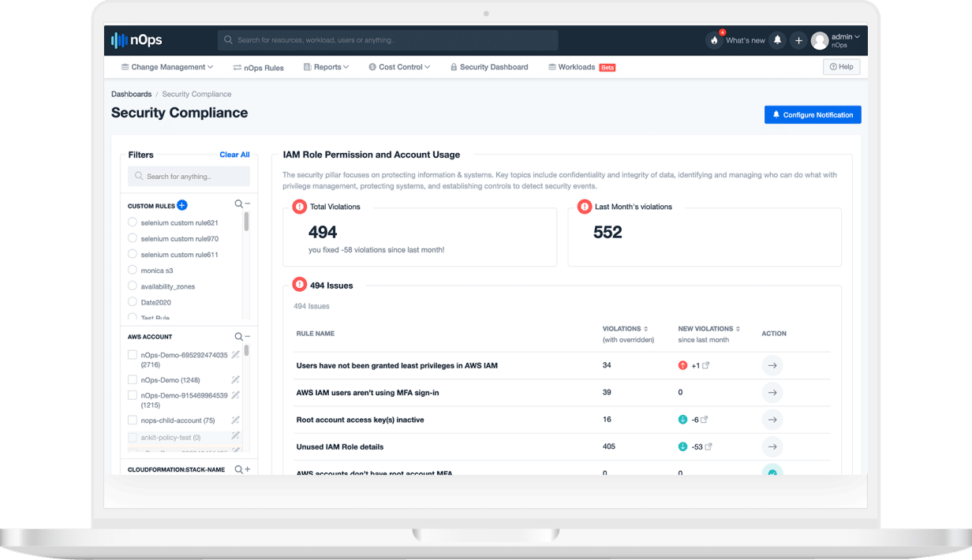Click the plus icon in top bar
The width and height of the screenshot is (972, 560).
pyautogui.click(x=798, y=40)
